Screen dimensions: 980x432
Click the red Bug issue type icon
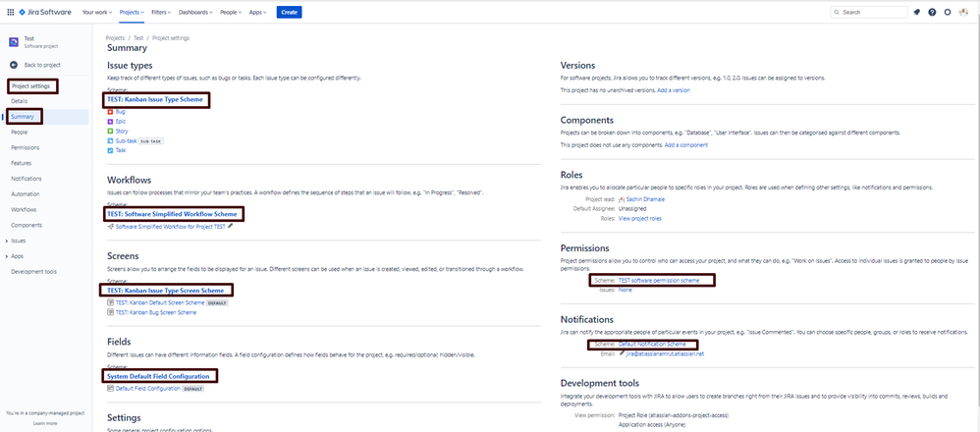(110, 111)
